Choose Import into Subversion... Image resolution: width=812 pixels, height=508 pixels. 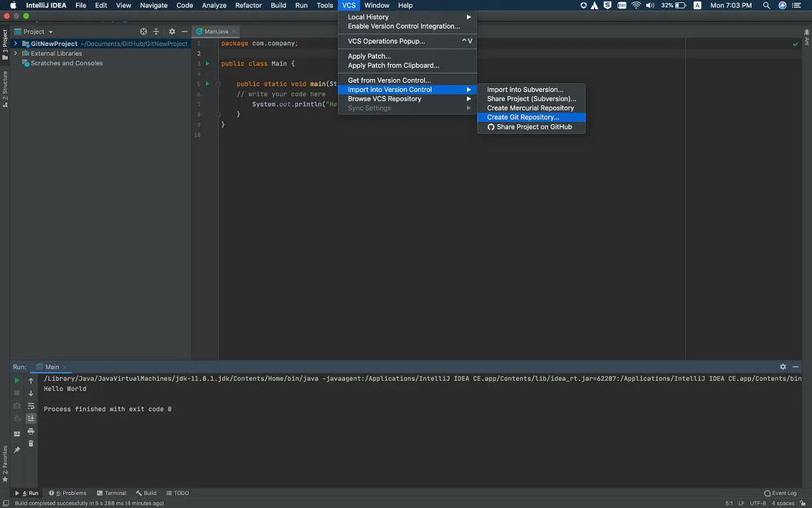532,89
